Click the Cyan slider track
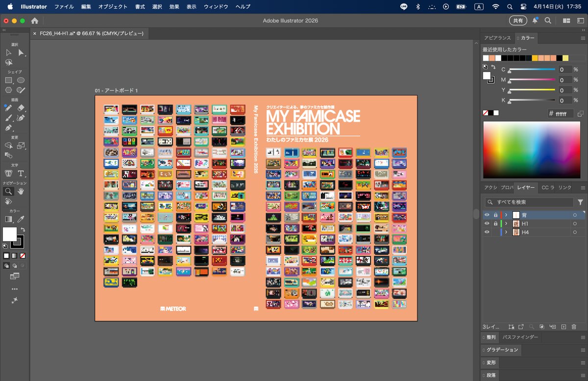 tap(533, 69)
